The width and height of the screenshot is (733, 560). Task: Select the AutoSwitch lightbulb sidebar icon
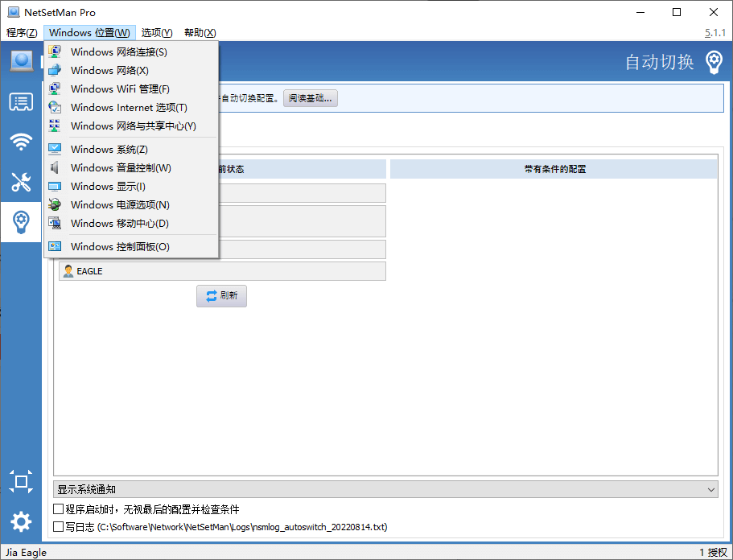click(x=21, y=222)
